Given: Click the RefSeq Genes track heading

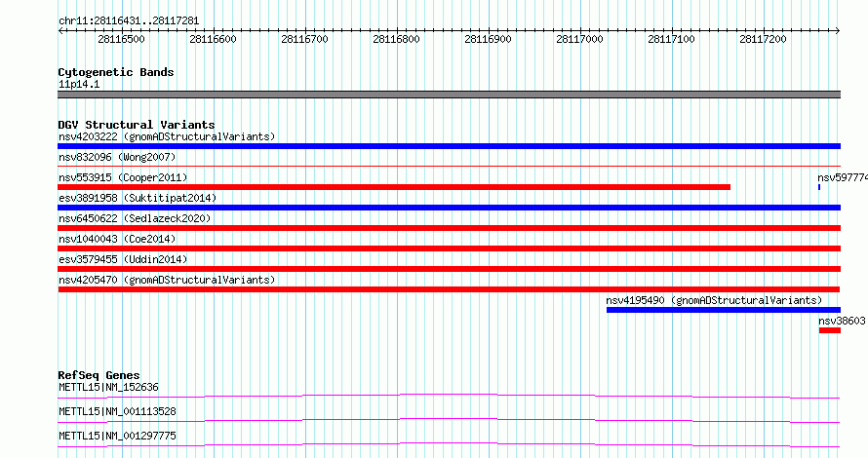Looking at the screenshot, I should tap(99, 375).
